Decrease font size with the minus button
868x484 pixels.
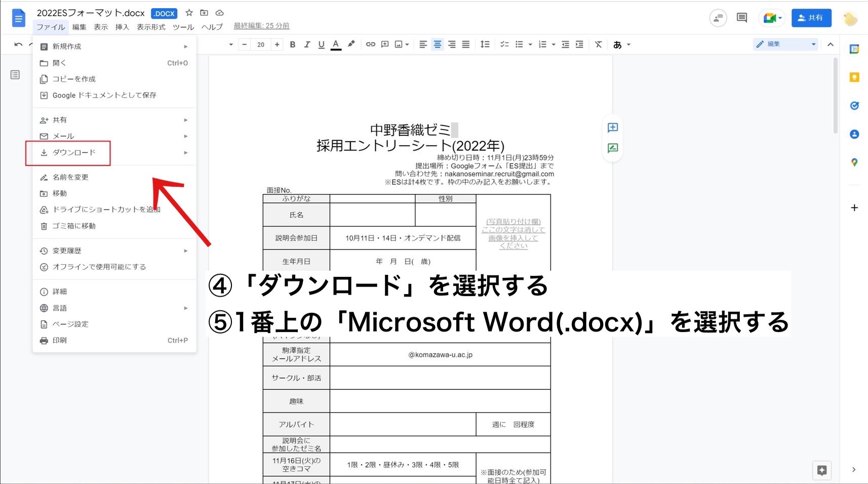point(245,45)
